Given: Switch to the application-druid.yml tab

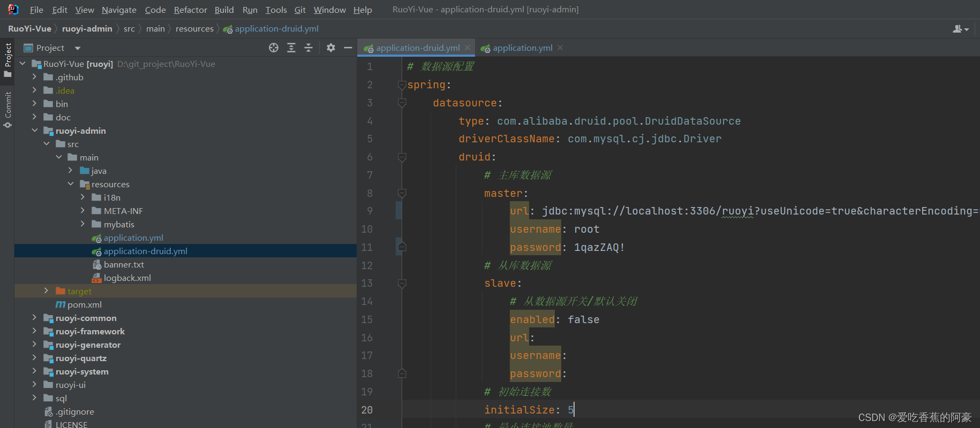Looking at the screenshot, I should (417, 48).
